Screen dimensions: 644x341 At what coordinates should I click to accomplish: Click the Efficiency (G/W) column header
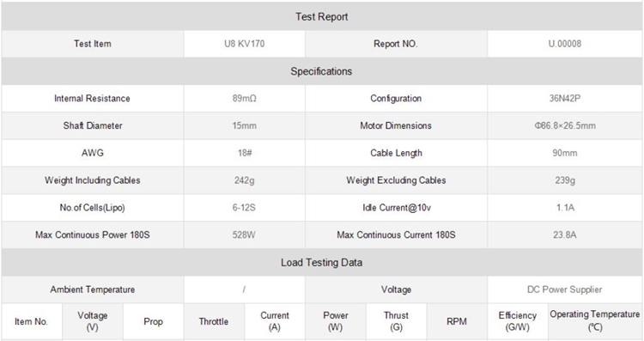[x=518, y=322]
